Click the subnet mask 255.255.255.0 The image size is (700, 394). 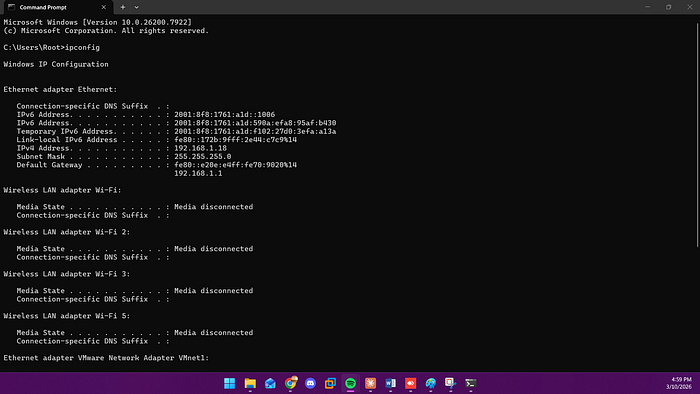pos(203,157)
